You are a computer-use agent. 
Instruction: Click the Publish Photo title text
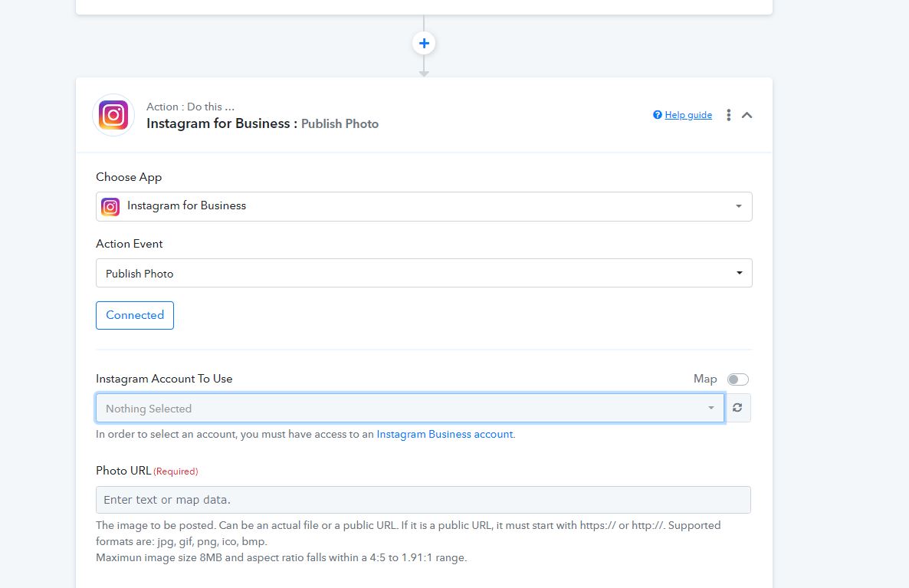click(340, 123)
